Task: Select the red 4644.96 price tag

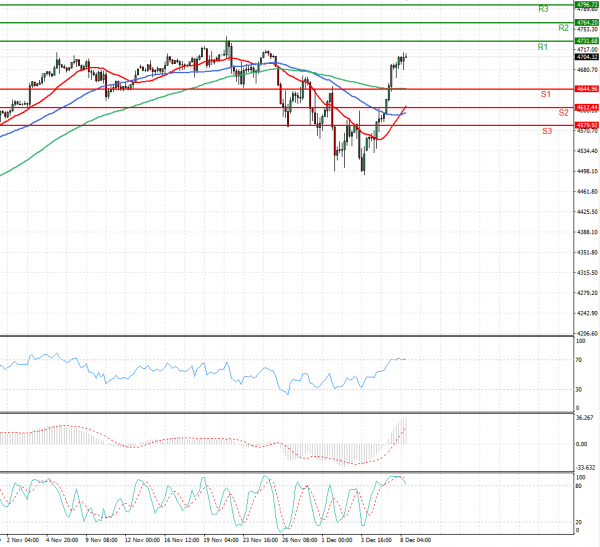Action: pyautogui.click(x=587, y=89)
